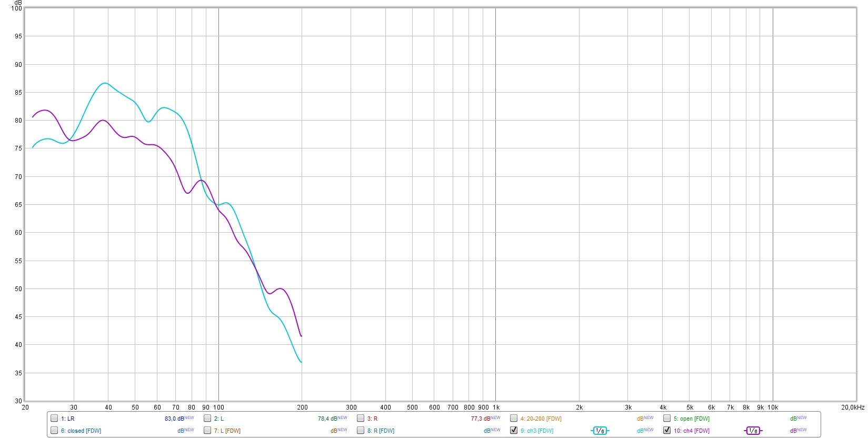Show the 6: closed [FDW] trace
This screenshot has height=438, width=868.
pos(54,431)
